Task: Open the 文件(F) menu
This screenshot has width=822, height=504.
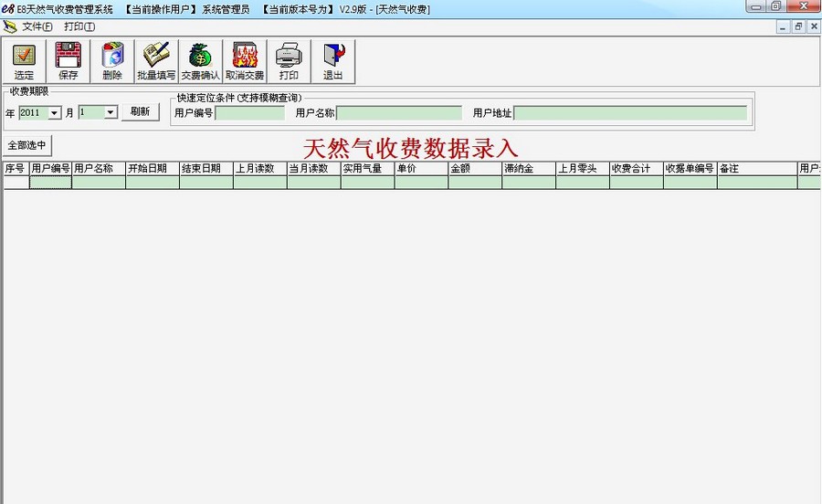Action: pos(37,26)
